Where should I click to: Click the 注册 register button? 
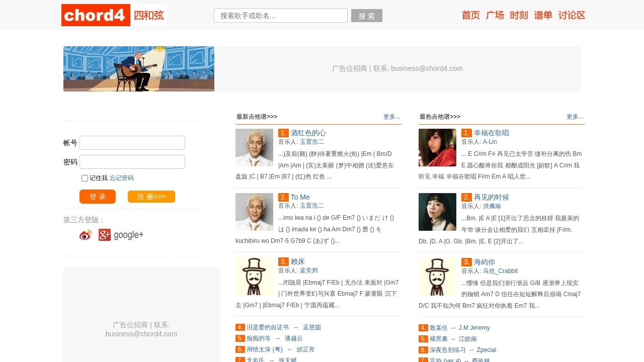point(151,197)
